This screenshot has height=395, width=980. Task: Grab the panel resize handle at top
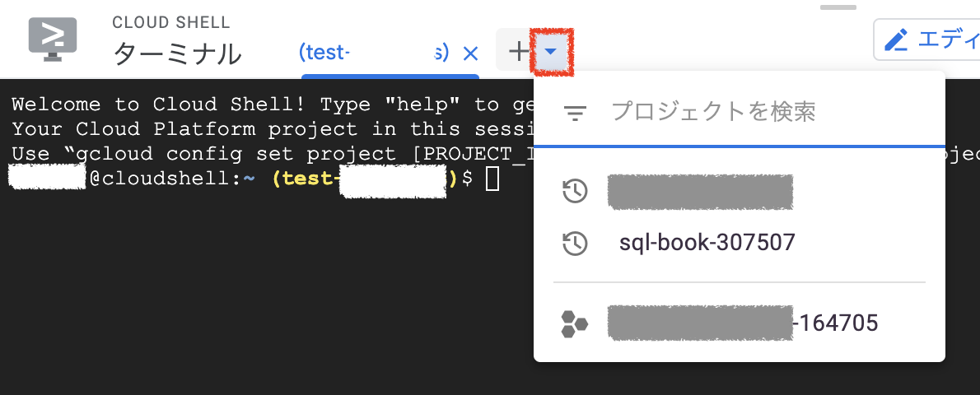click(x=838, y=7)
